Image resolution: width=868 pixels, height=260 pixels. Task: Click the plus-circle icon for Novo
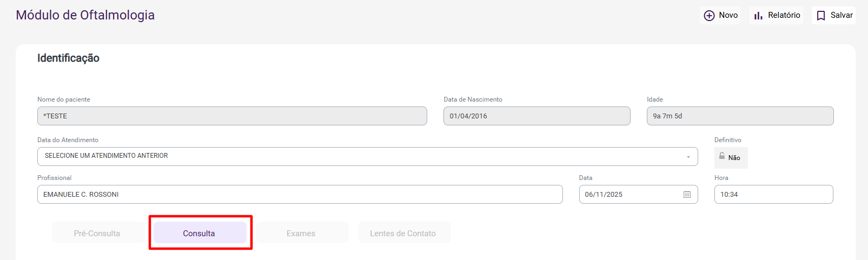(x=709, y=16)
